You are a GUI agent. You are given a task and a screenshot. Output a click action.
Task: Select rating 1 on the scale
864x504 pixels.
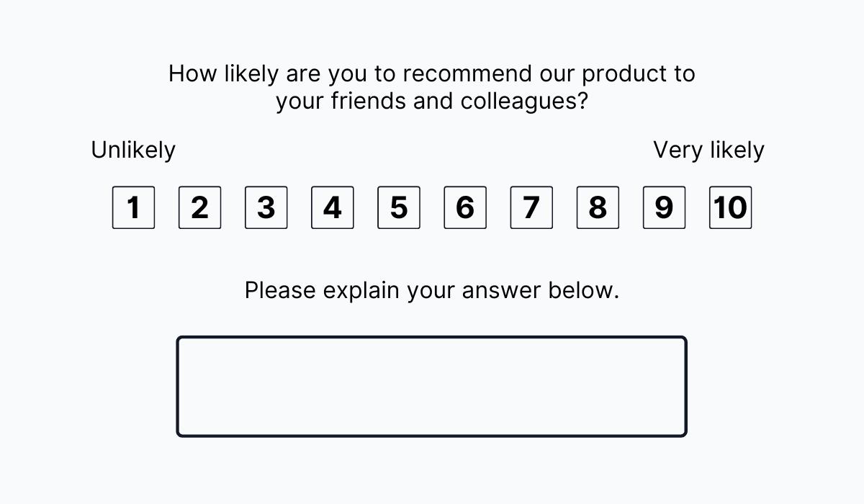pyautogui.click(x=133, y=207)
